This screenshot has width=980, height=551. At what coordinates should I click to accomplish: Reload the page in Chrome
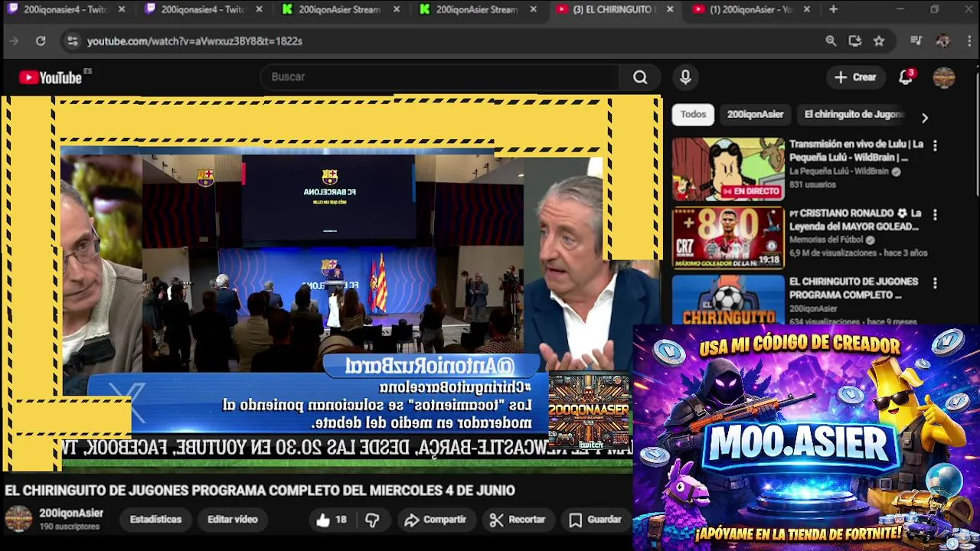41,41
